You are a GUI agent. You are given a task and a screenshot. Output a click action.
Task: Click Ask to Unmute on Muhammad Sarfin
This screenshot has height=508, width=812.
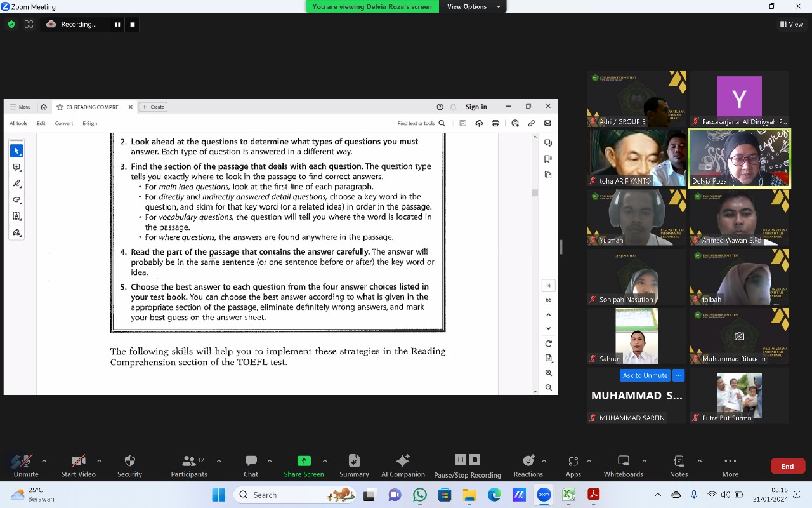[645, 375]
